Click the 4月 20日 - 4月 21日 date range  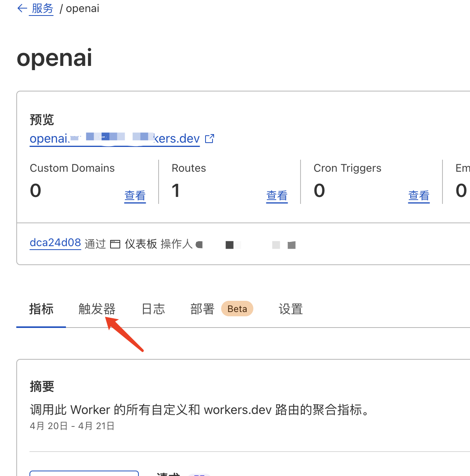pyautogui.click(x=72, y=426)
